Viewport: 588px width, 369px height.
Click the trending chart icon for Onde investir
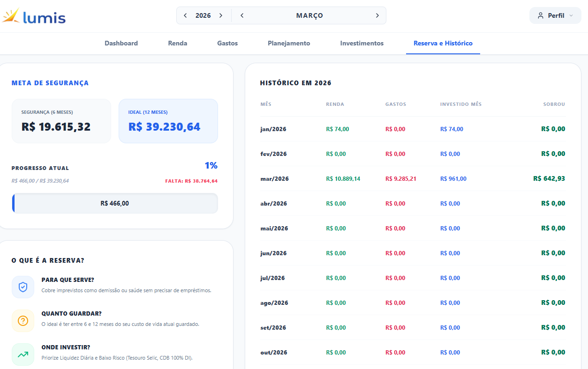(x=23, y=354)
